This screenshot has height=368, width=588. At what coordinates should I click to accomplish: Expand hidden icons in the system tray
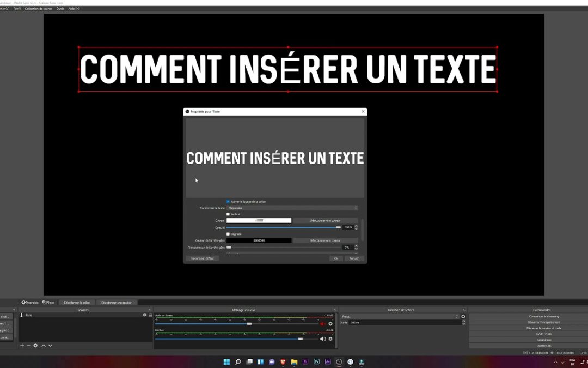pos(555,361)
